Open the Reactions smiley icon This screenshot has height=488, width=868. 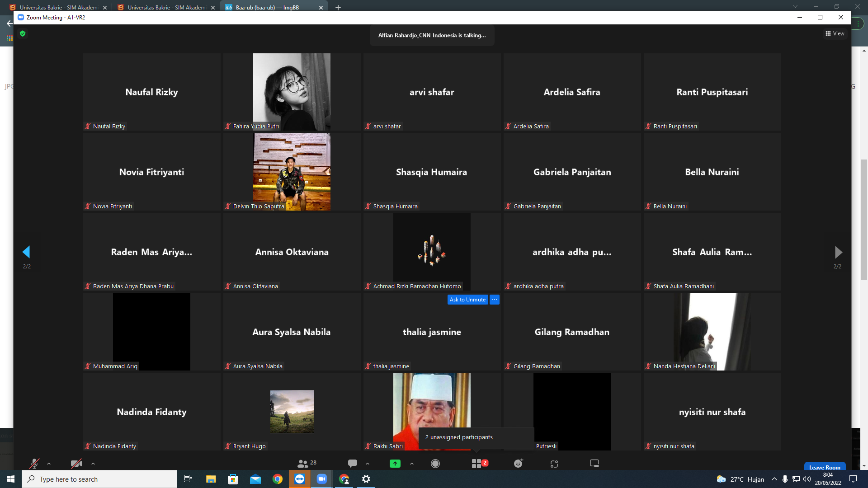click(519, 464)
